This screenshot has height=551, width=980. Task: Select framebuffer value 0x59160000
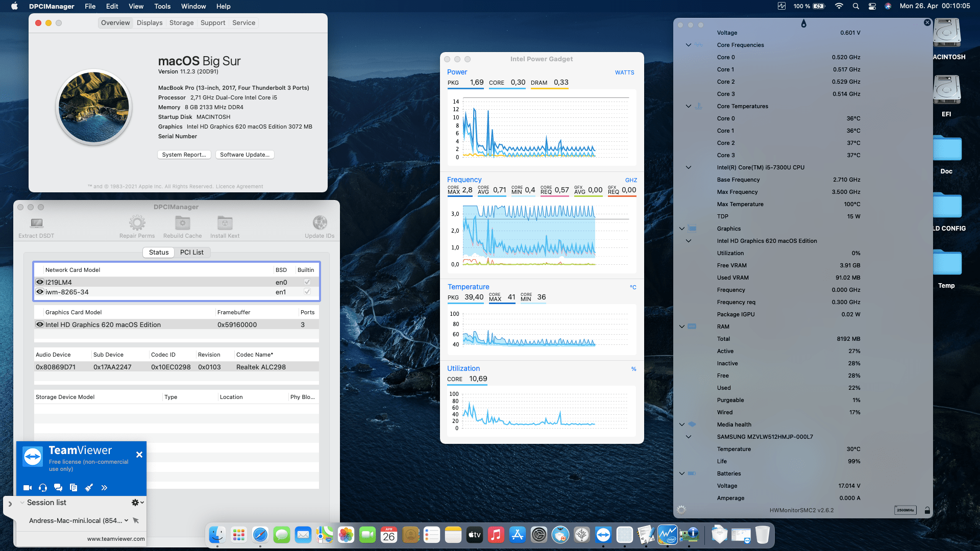(x=237, y=324)
